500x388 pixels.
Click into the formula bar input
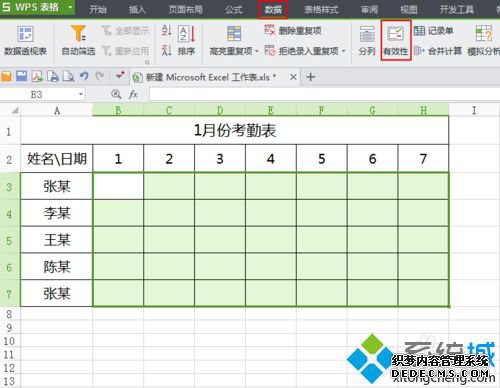(324, 94)
